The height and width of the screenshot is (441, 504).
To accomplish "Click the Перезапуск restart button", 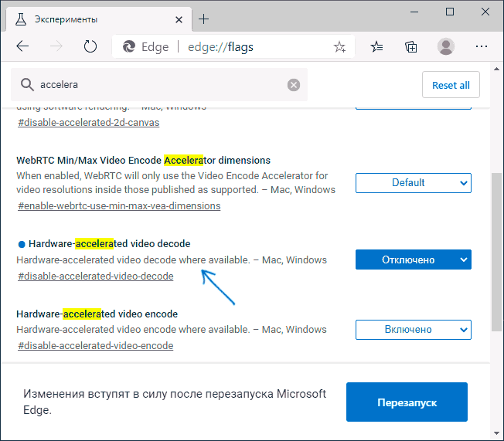I will [x=407, y=402].
